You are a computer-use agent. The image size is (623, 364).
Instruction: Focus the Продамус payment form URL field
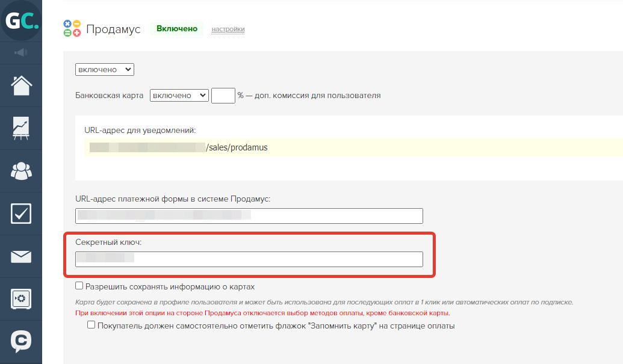click(x=249, y=216)
